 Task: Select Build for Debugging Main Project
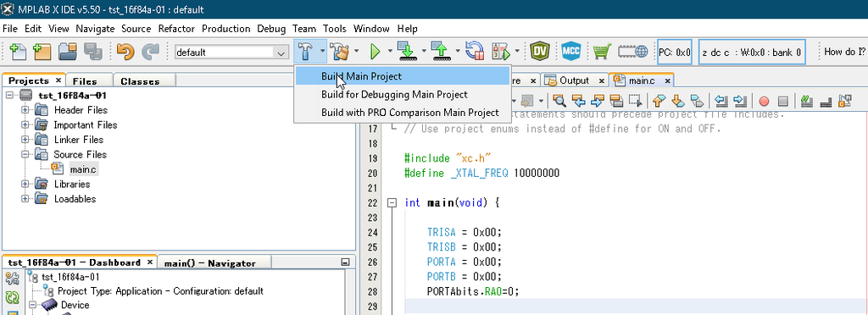point(402,95)
